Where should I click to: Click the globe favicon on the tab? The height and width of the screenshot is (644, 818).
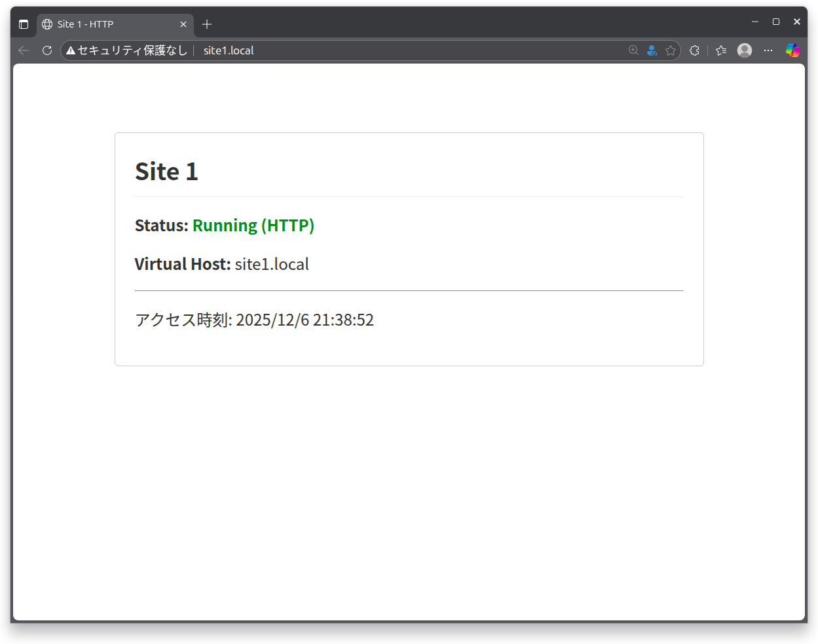[x=46, y=24]
